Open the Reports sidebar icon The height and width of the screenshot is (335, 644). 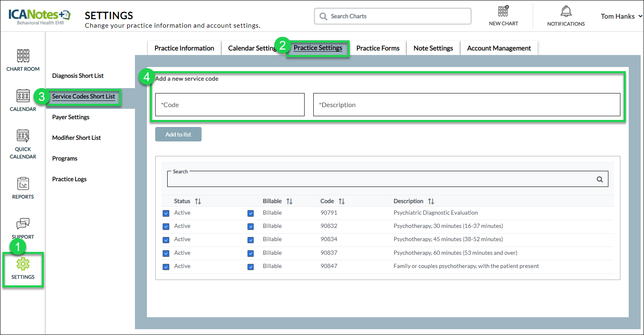point(23,184)
